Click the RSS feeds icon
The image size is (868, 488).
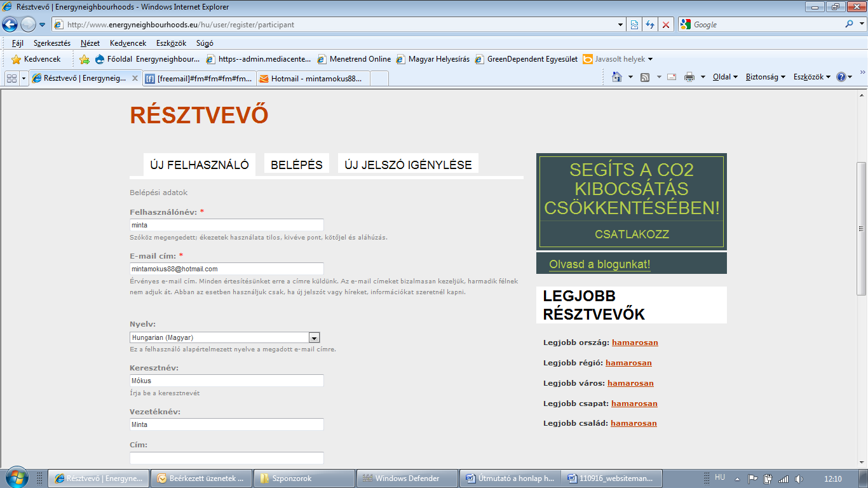pos(645,77)
